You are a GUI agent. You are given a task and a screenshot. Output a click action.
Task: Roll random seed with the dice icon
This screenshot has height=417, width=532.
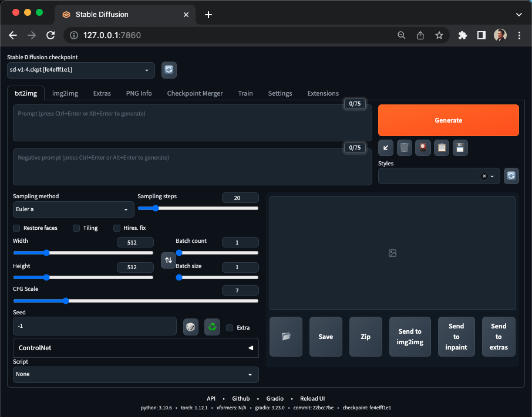(x=190, y=327)
